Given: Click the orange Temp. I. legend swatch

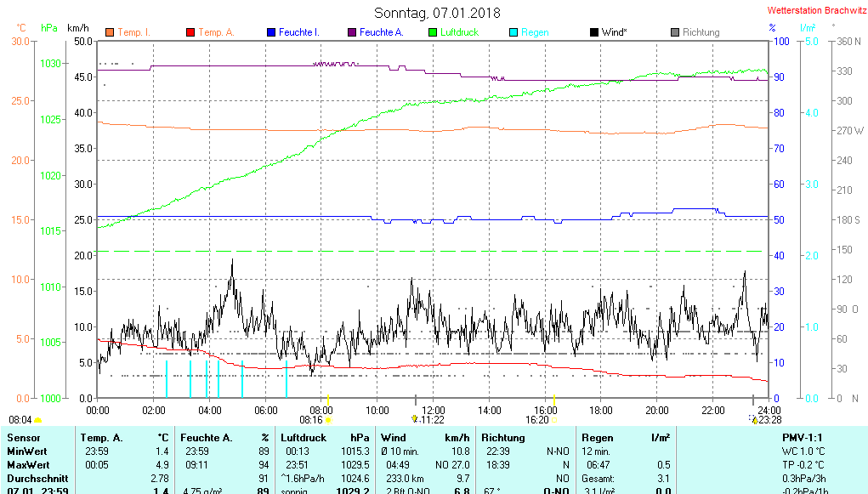Looking at the screenshot, I should click(x=110, y=32).
